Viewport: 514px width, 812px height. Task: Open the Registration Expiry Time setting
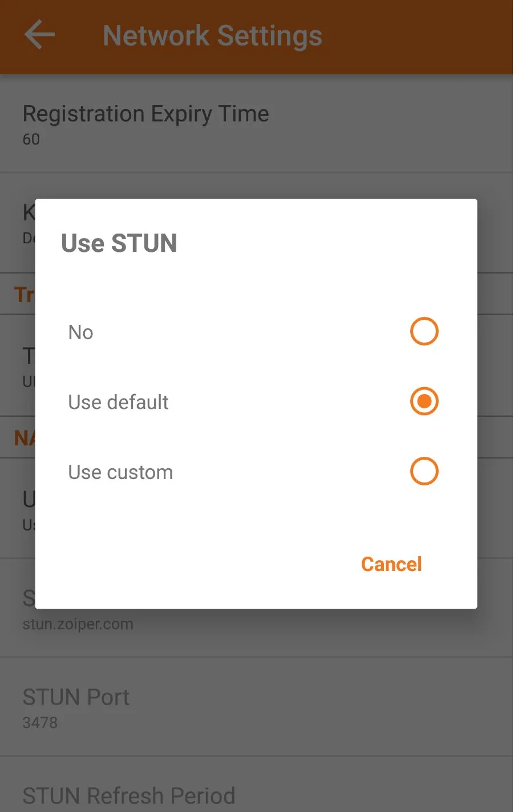145,114
